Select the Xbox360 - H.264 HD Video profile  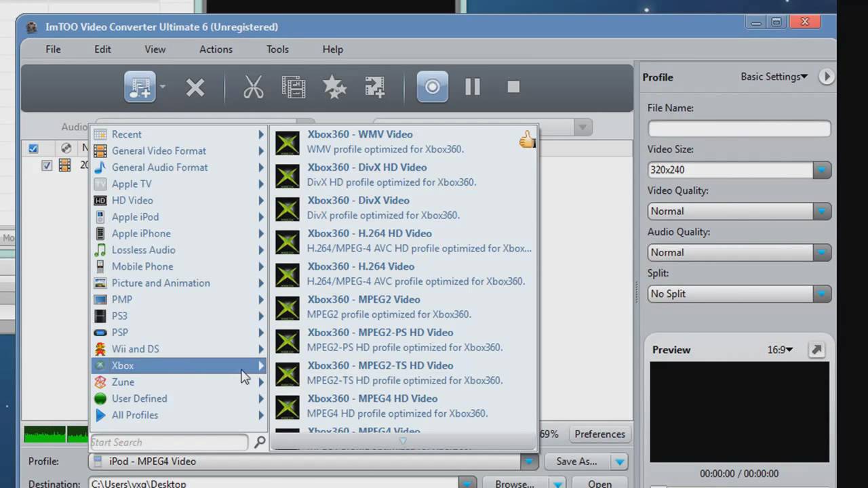point(404,241)
